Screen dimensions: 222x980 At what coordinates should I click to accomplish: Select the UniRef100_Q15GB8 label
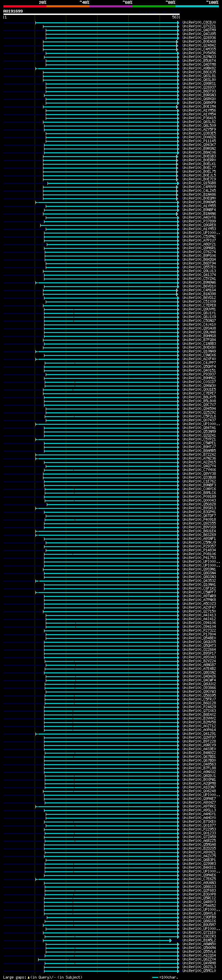click(x=199, y=183)
